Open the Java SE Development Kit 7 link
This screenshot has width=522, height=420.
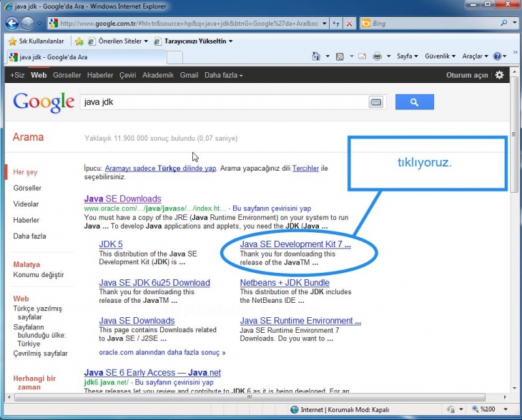click(295, 244)
